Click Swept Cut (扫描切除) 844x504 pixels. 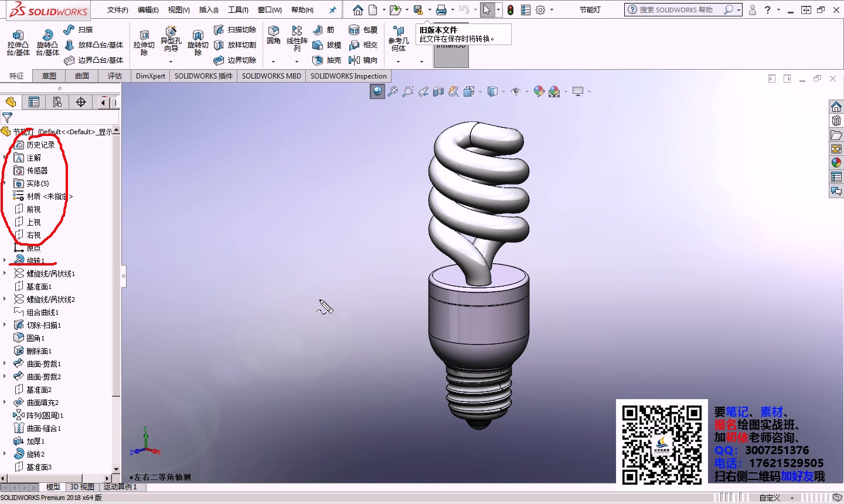[x=235, y=29]
